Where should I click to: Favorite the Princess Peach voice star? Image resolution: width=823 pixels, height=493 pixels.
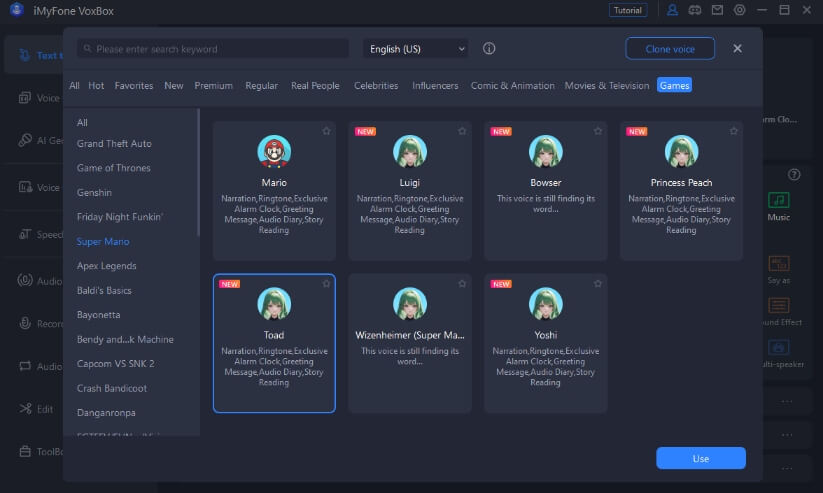(734, 131)
